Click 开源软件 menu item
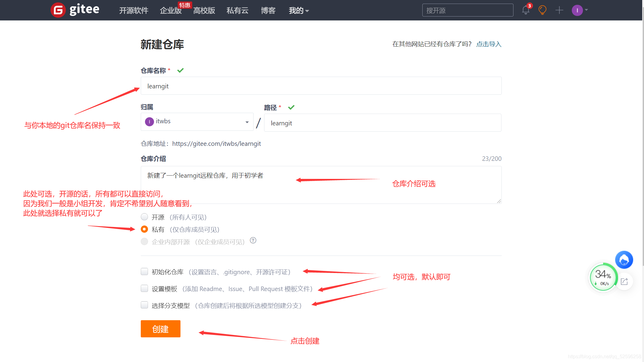The height and width of the screenshot is (362, 644). (x=132, y=10)
